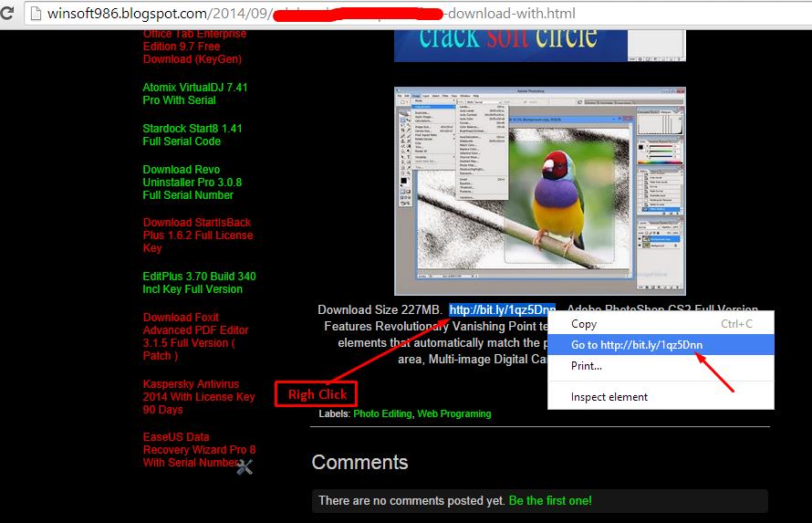Click the browser reload icon
Viewport: 812px width, 523px height.
6,13
